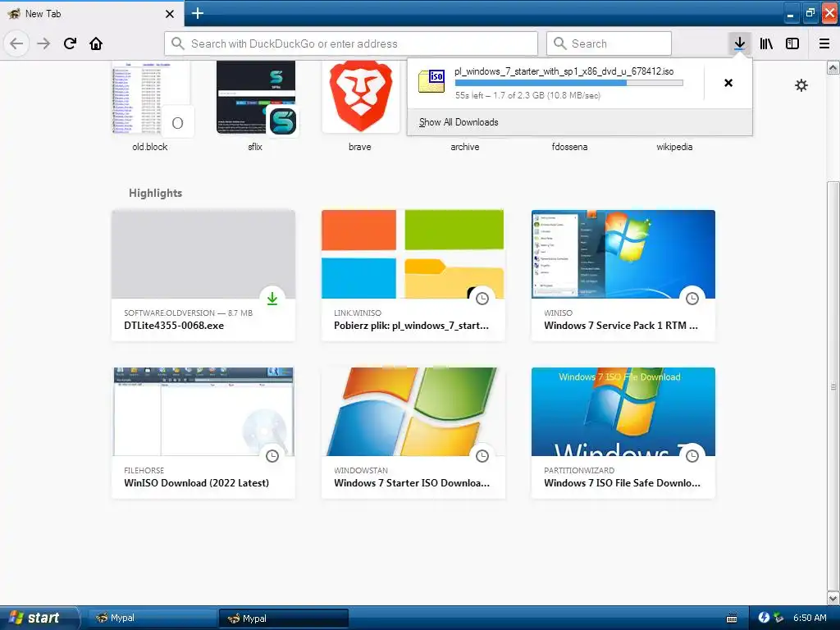Open the old.block top site thumbnail

151,97
